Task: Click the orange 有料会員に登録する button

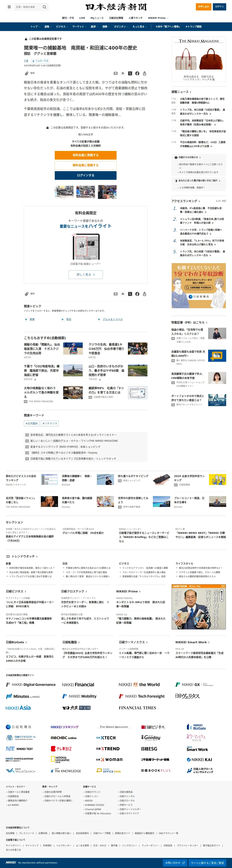Action: 85,155
